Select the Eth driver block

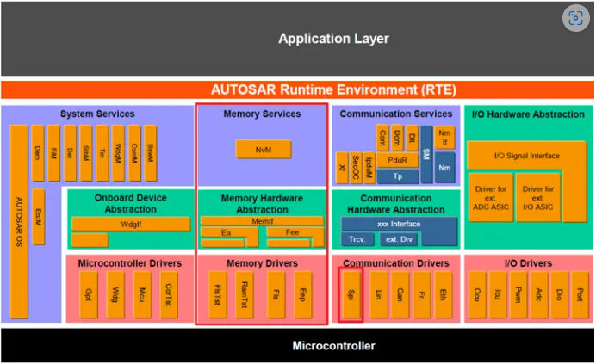pos(444,295)
